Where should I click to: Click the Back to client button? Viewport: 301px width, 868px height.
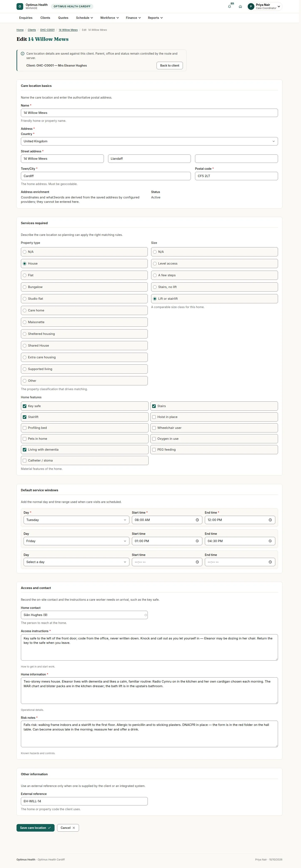(170, 65)
